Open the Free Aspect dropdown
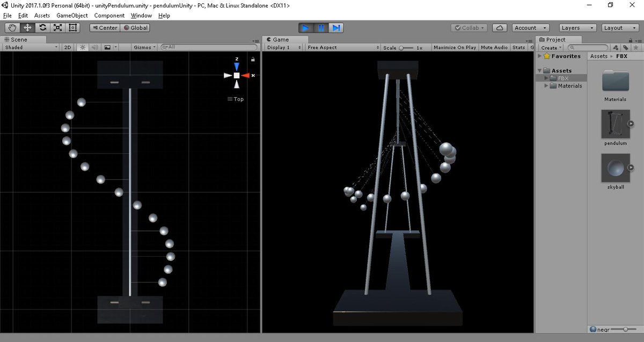The height and width of the screenshot is (342, 644). click(x=343, y=47)
